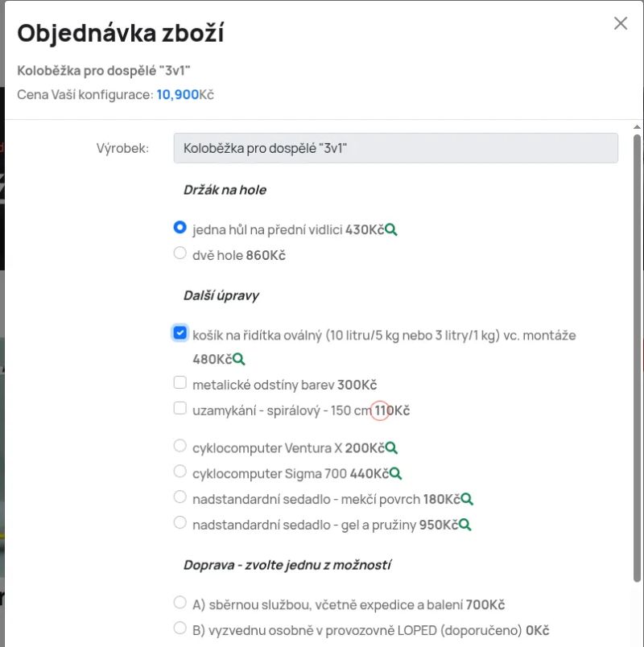This screenshot has width=644, height=647.
Task: Select the 'dvě hole 860Kč' option
Action: coord(180,253)
